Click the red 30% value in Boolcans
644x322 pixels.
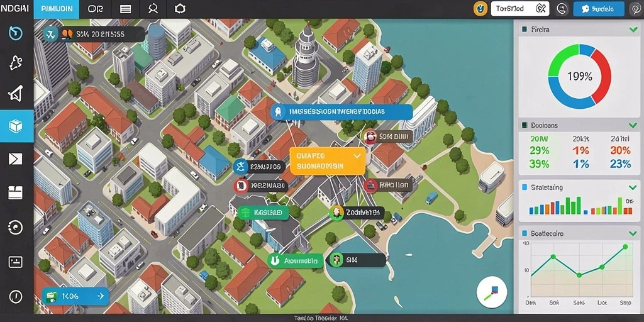tap(620, 150)
